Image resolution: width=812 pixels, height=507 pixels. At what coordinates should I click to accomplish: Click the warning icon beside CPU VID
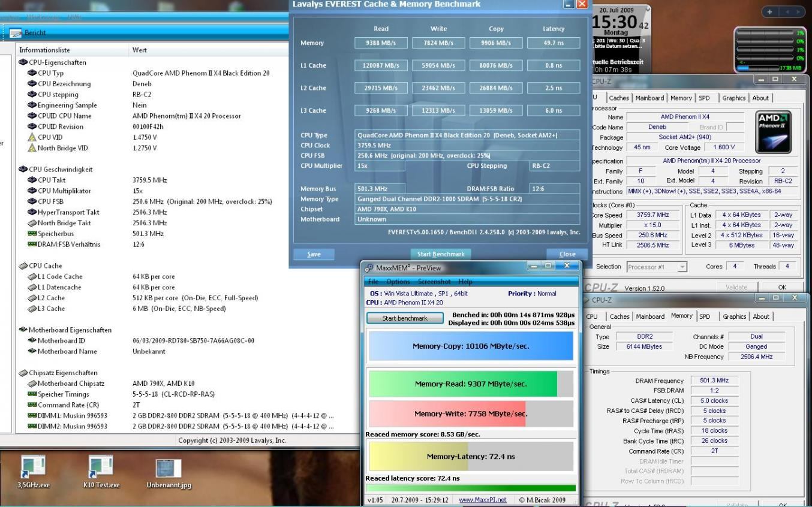pos(32,137)
